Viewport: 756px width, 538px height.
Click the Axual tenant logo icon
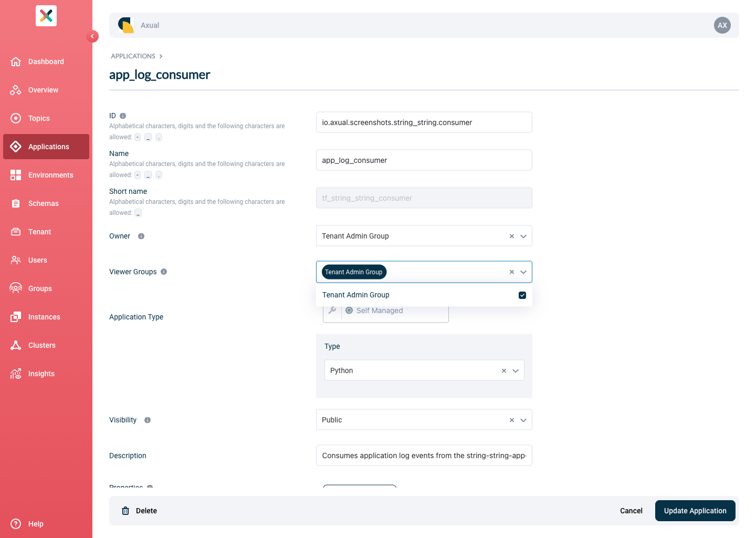point(126,25)
